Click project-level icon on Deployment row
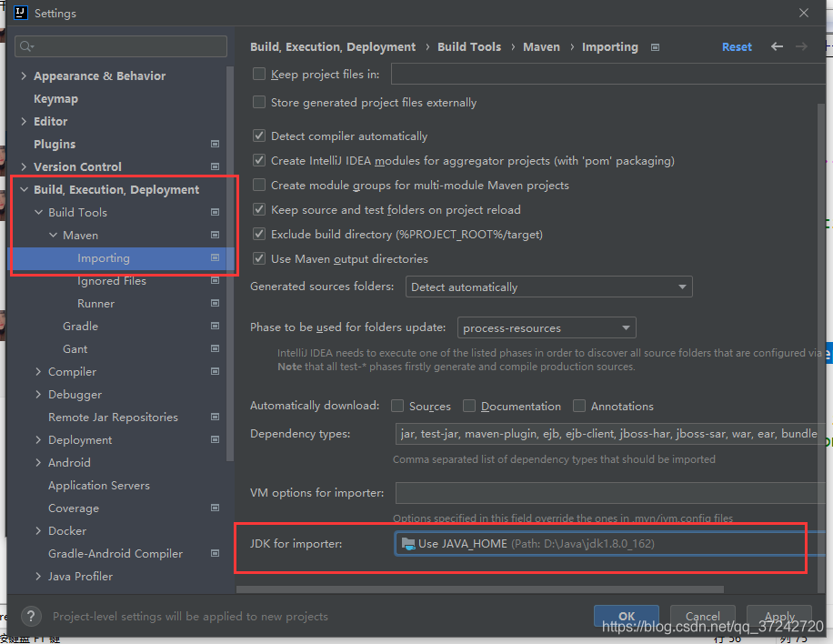The image size is (833, 644). coord(216,440)
